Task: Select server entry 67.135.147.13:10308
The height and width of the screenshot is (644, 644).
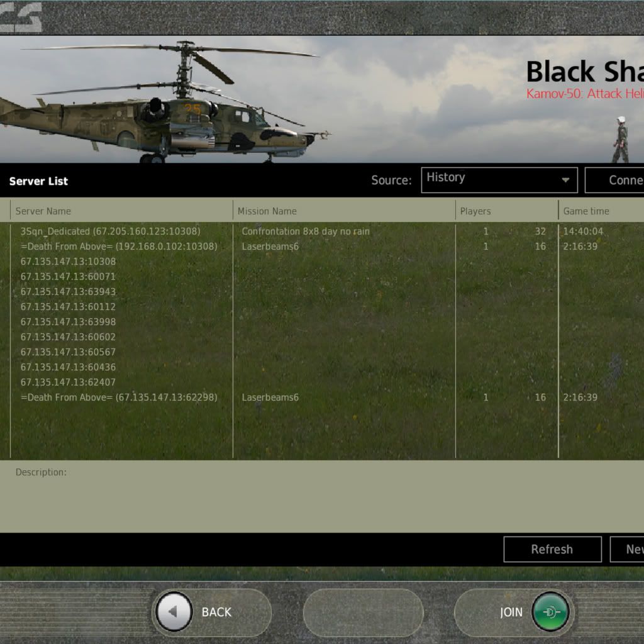Action: [x=68, y=262]
